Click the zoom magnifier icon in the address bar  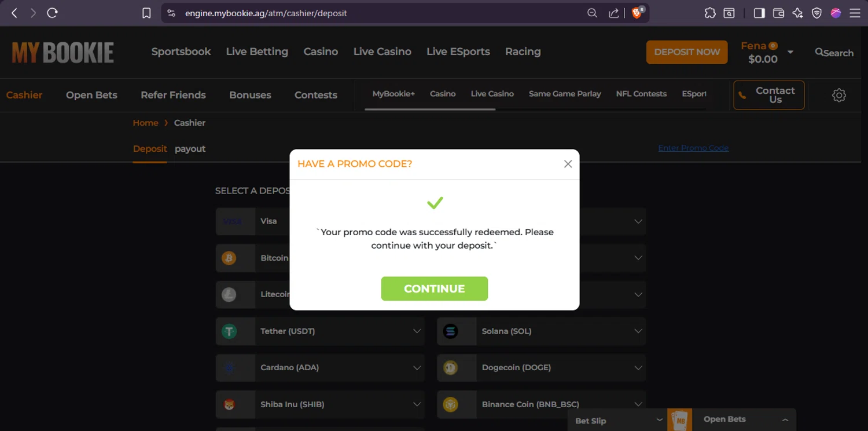(x=592, y=13)
